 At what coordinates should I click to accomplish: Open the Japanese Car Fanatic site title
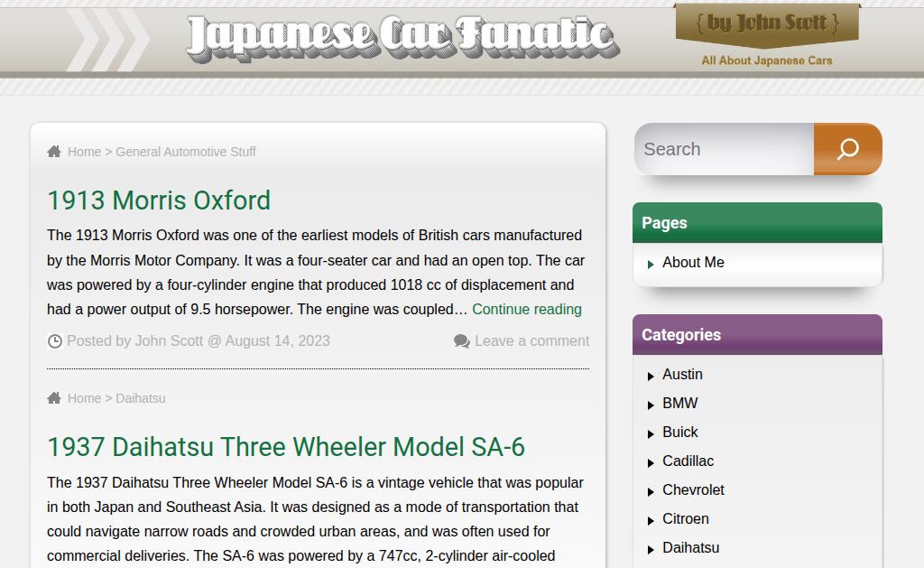(403, 39)
